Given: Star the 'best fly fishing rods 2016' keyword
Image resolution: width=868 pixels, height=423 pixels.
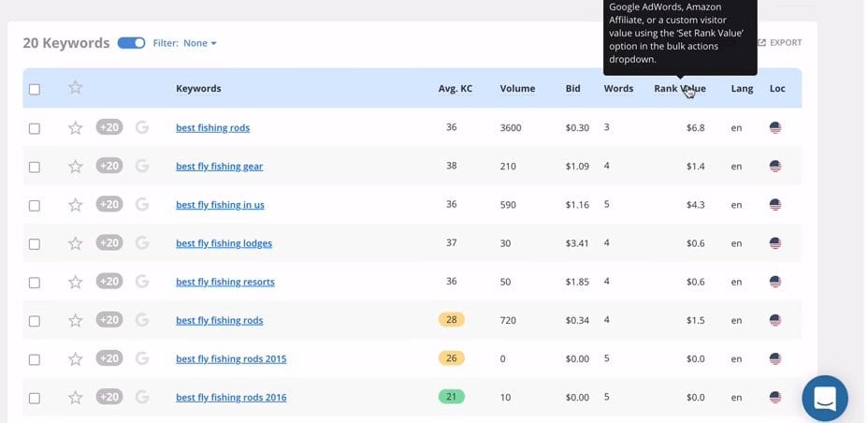Looking at the screenshot, I should [75, 398].
